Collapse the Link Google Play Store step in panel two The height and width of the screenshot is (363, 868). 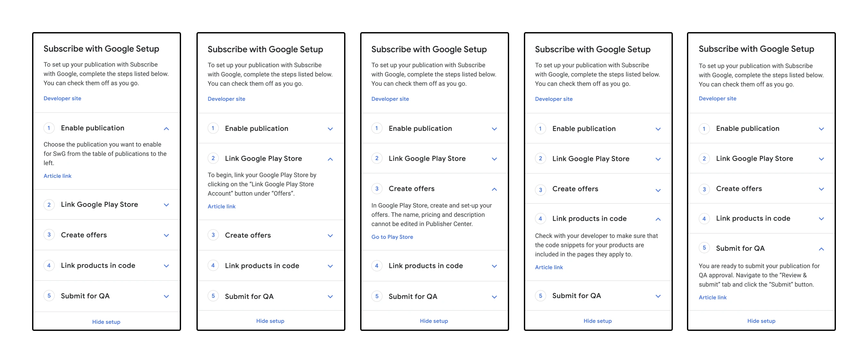tap(330, 158)
